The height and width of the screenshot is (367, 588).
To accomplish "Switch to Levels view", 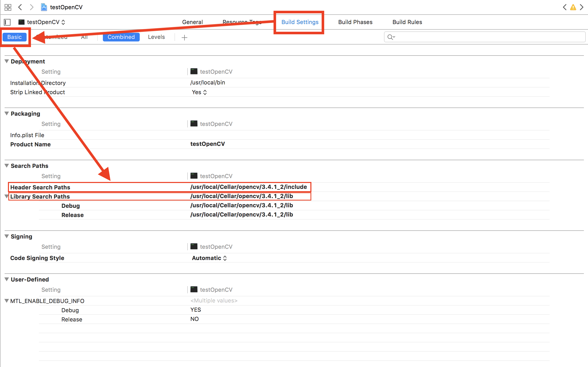I will 156,37.
